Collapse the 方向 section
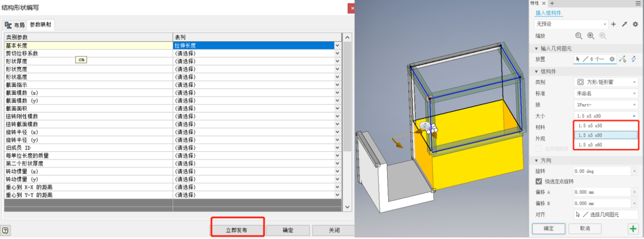Viewport: 644px width, 239px height. click(537, 160)
